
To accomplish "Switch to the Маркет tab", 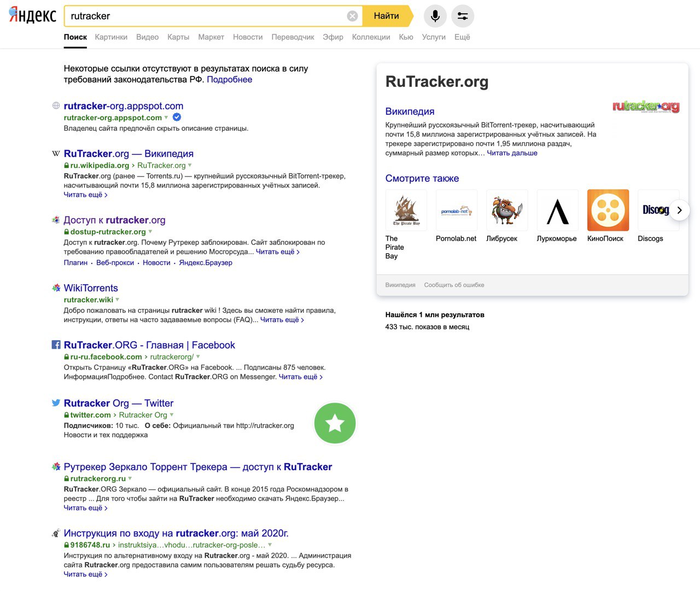I will 211,37.
